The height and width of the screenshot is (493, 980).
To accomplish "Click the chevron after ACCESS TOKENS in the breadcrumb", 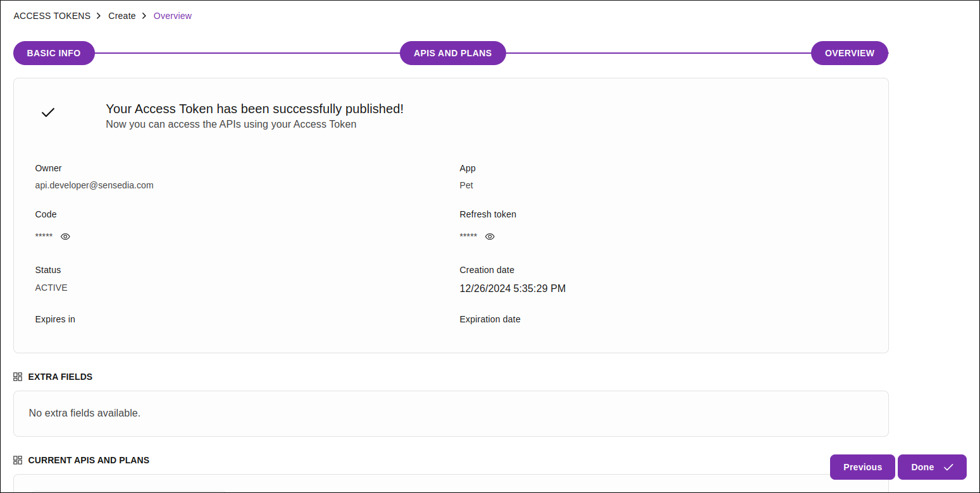I will [x=99, y=15].
